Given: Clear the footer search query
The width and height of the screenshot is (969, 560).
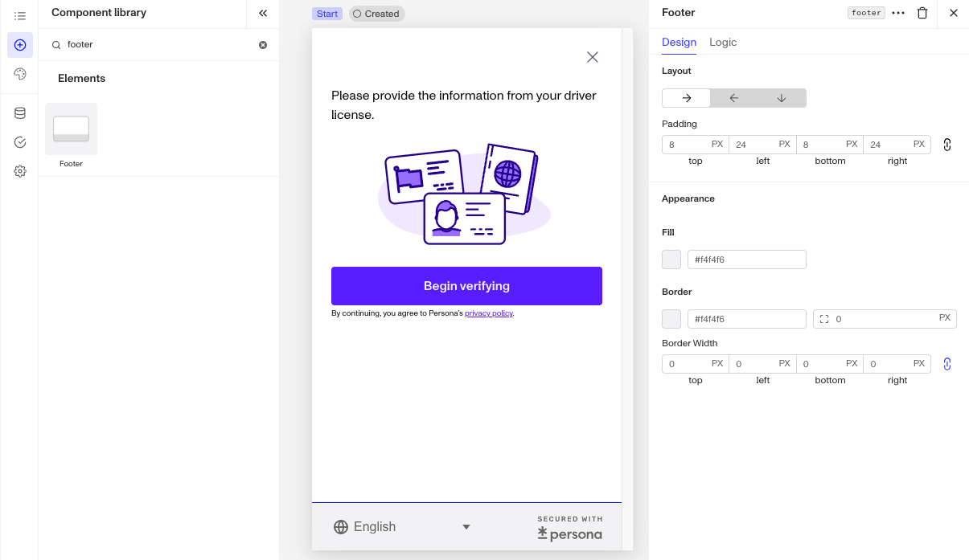Looking at the screenshot, I should click(x=263, y=45).
